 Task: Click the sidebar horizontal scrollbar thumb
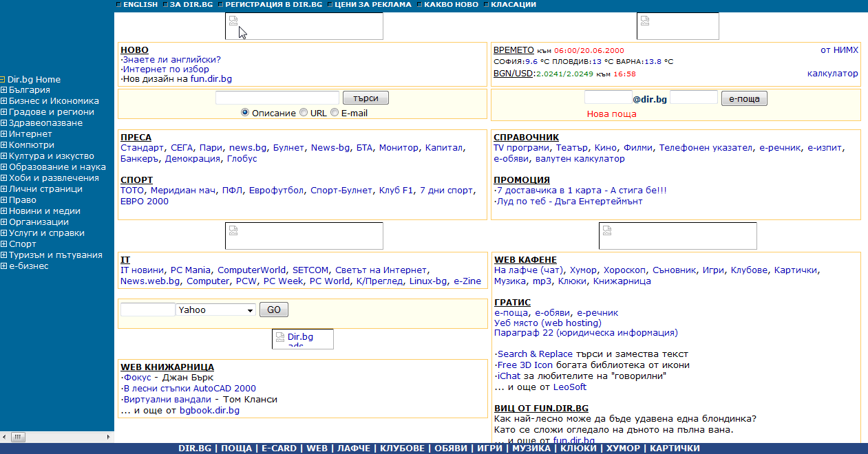pos(17,436)
